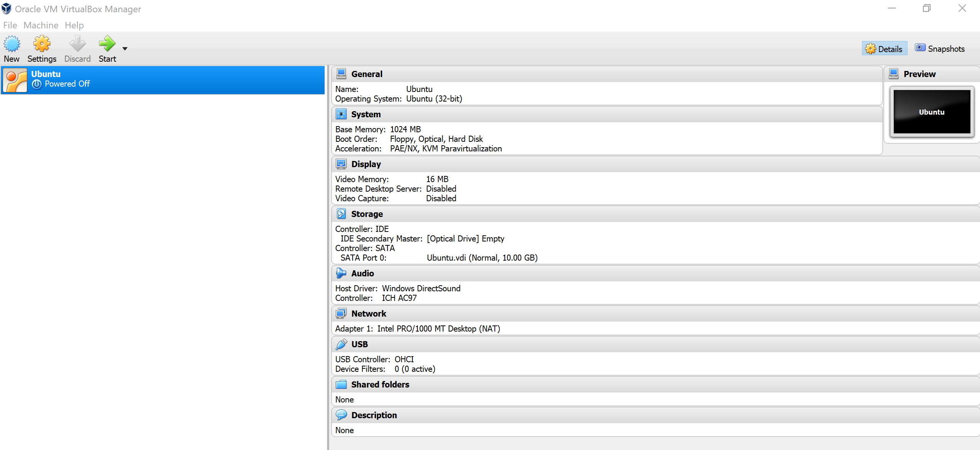
Task: Click Boot Order Floppy, Optical, Hard Disk
Action: pos(437,139)
